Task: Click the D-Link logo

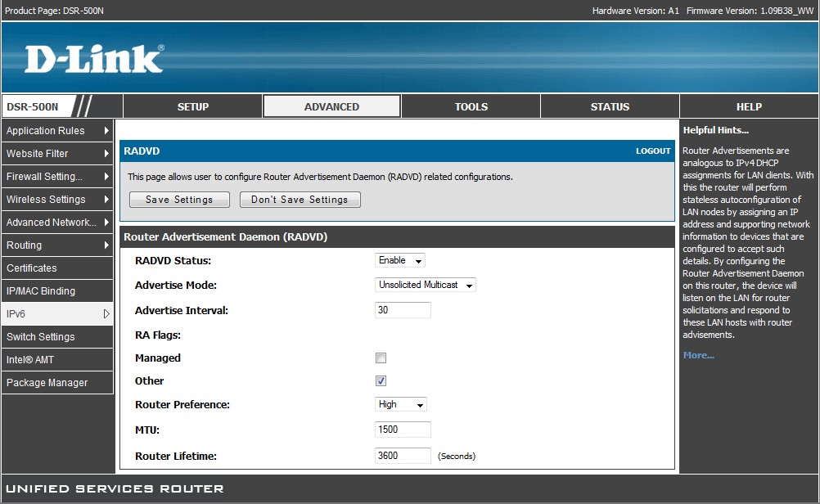Action: [x=93, y=59]
